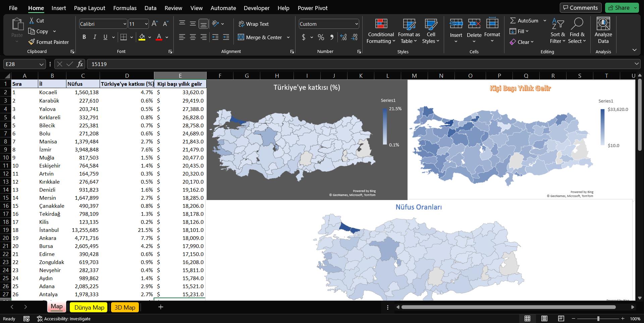Toggle Bold formatting
644x323 pixels.
[84, 37]
